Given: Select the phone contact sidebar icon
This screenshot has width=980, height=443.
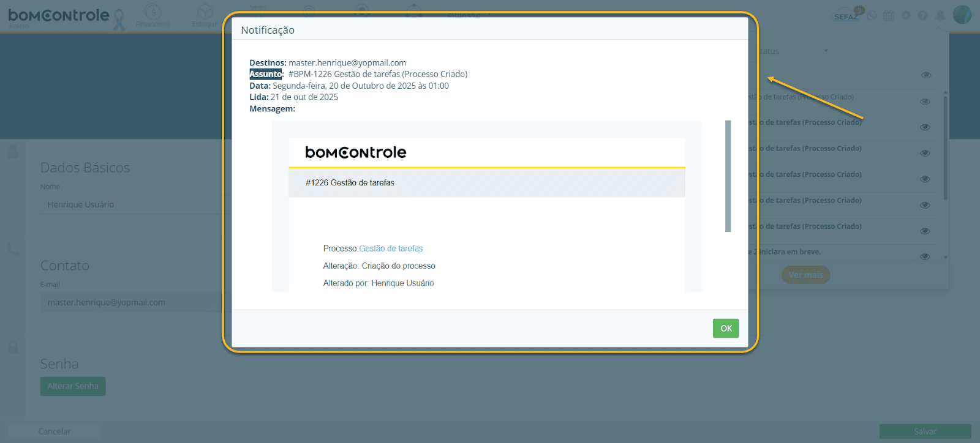Looking at the screenshot, I should pos(13,249).
